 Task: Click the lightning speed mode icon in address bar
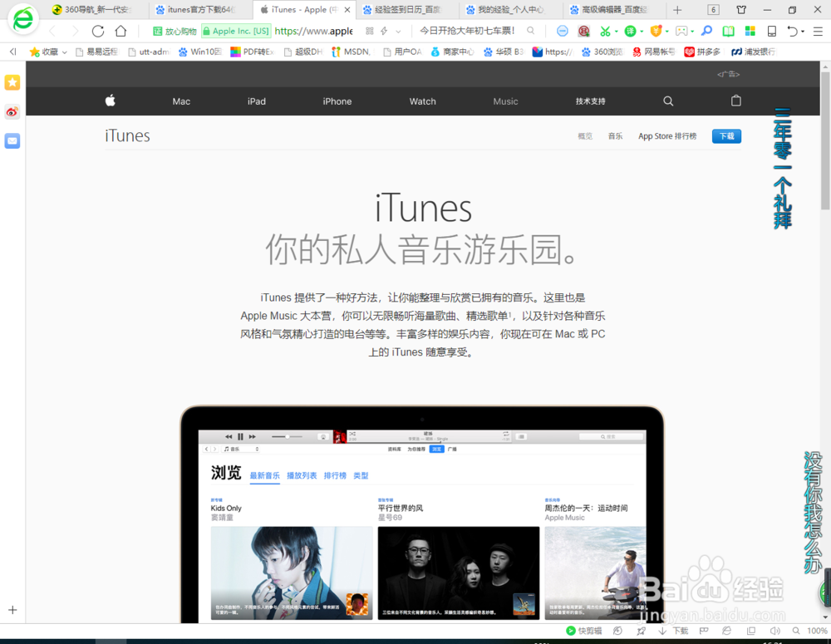tap(384, 32)
